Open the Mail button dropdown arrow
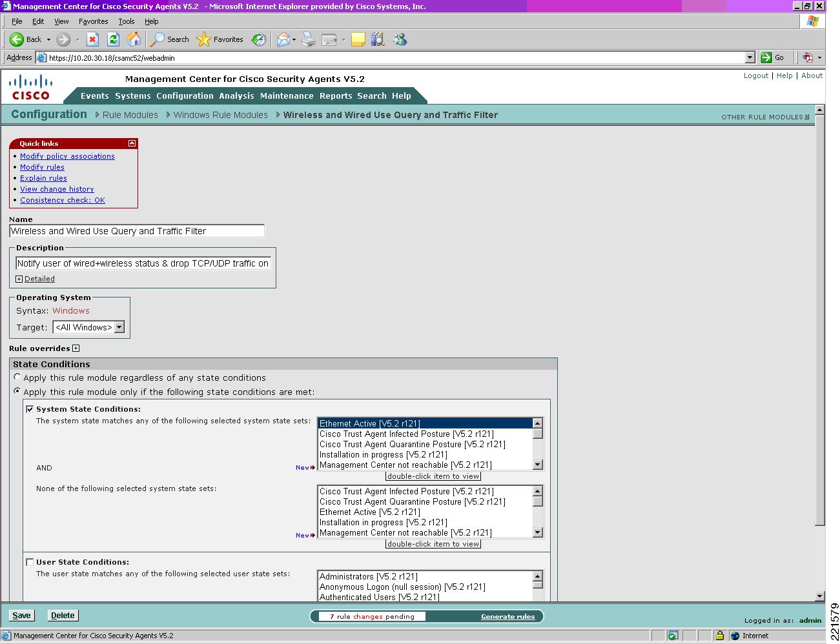The width and height of the screenshot is (840, 644). 294,40
